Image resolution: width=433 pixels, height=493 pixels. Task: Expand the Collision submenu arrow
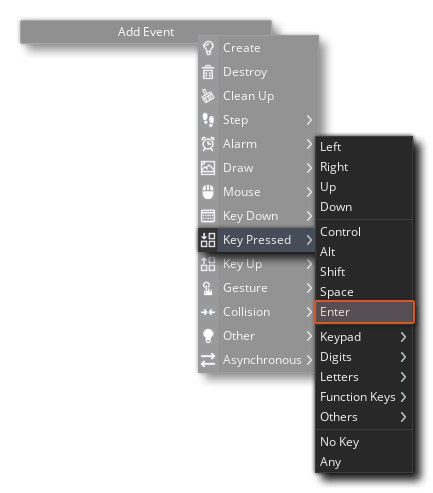[309, 312]
